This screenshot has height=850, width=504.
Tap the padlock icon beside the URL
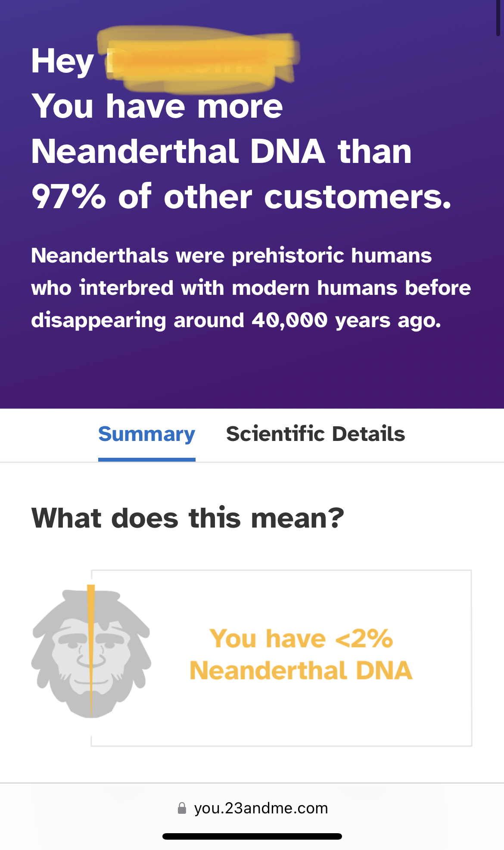coord(182,808)
